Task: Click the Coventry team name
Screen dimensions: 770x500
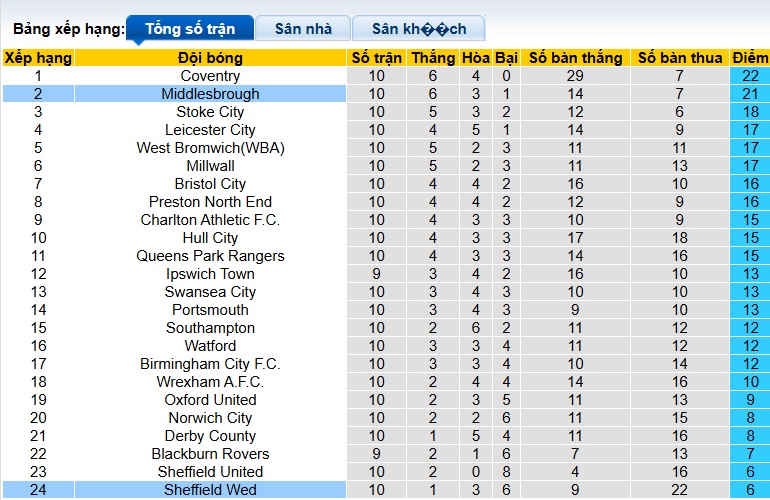Action: pos(210,76)
